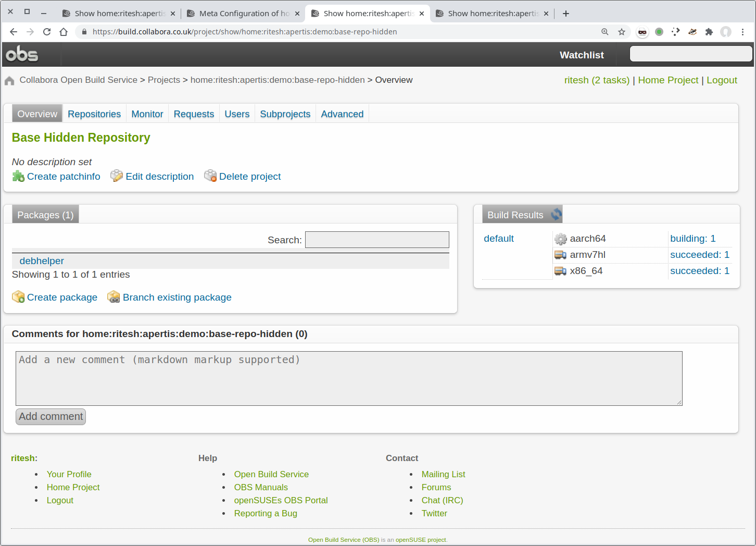Open the browser home page icon

click(64, 32)
